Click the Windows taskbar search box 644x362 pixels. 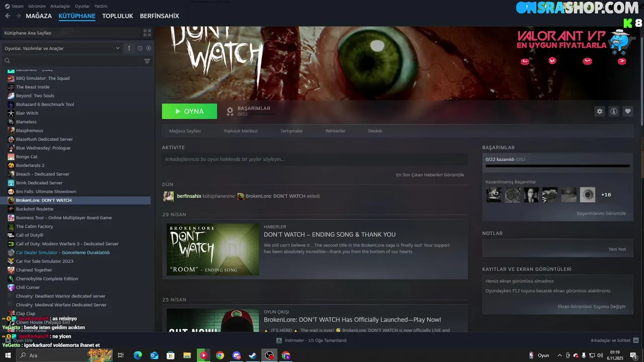(x=64, y=355)
